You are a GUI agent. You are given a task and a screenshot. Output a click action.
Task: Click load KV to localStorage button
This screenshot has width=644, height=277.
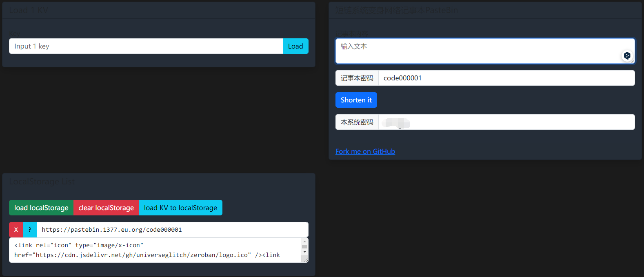pos(180,208)
